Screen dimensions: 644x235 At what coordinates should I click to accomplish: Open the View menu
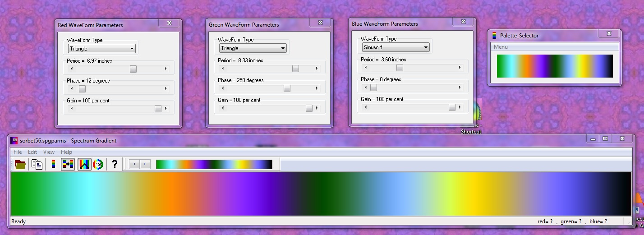[x=49, y=152]
